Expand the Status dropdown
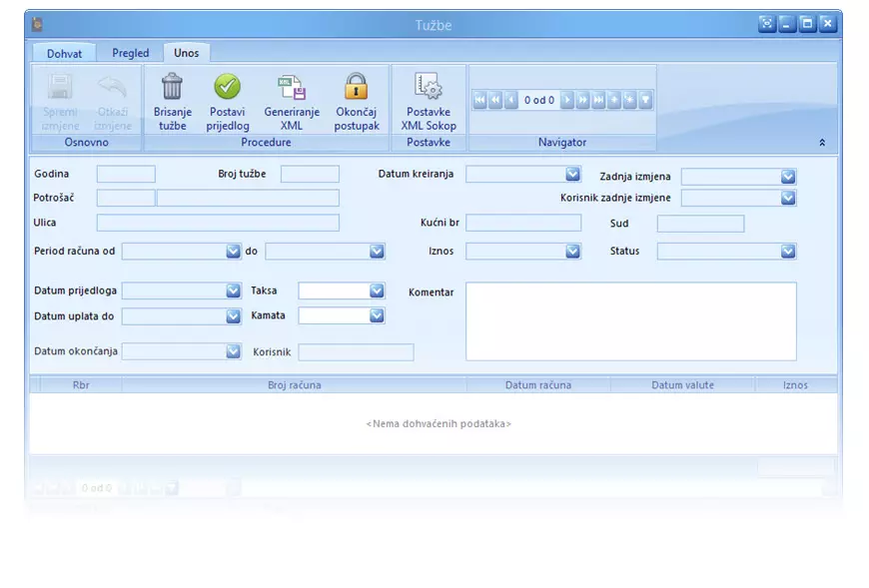 [x=788, y=252]
